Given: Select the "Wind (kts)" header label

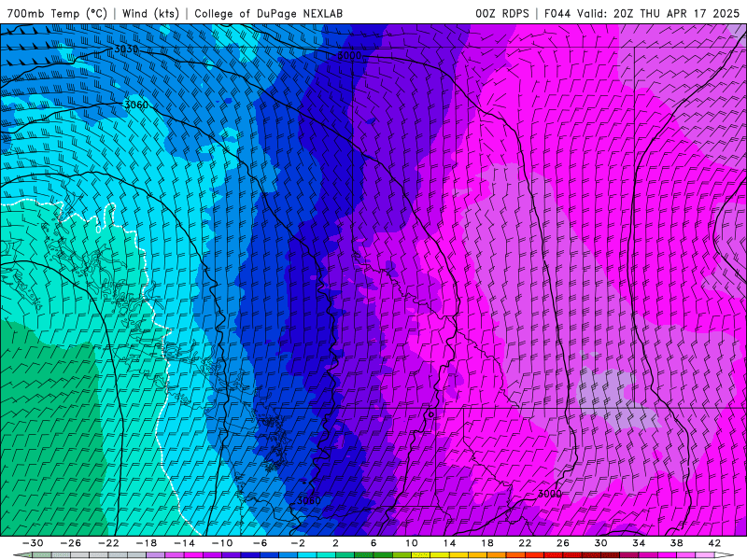Looking at the screenshot, I should (151, 13).
